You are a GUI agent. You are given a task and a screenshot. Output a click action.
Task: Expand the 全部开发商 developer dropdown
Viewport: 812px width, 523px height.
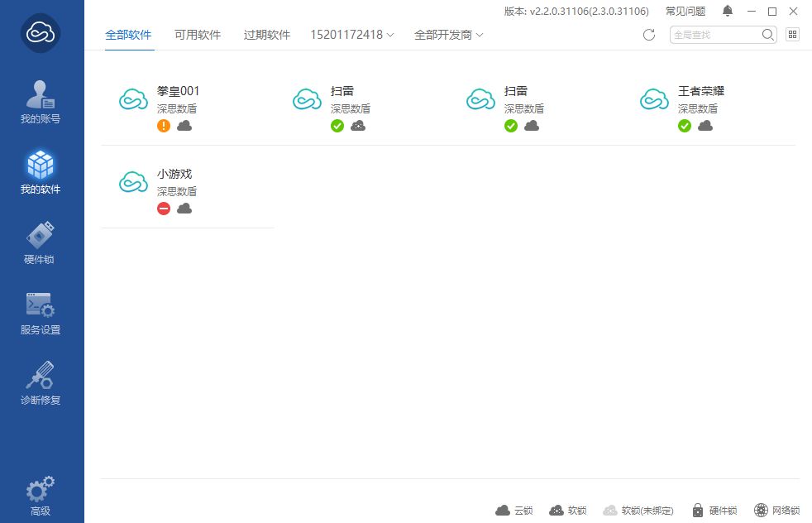click(x=448, y=35)
